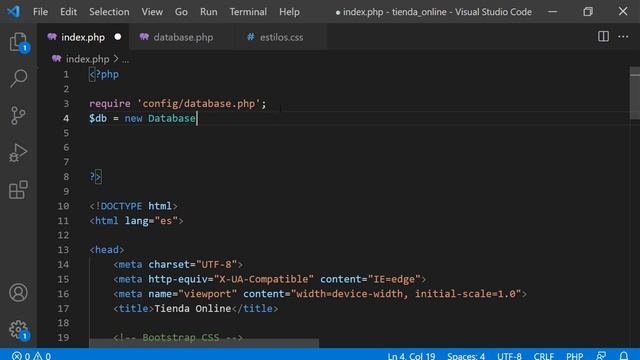Open the notifications bell icon
Screen dimensions: 640x360
[624, 356]
